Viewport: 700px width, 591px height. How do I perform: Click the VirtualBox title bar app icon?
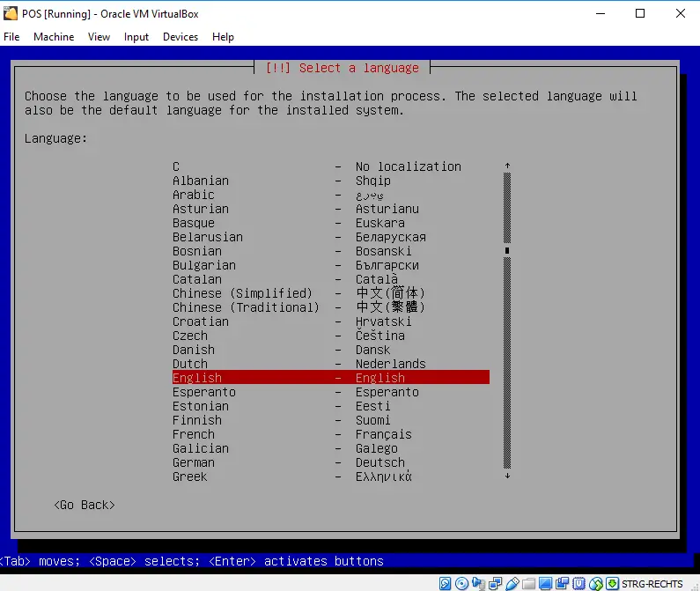coord(11,13)
